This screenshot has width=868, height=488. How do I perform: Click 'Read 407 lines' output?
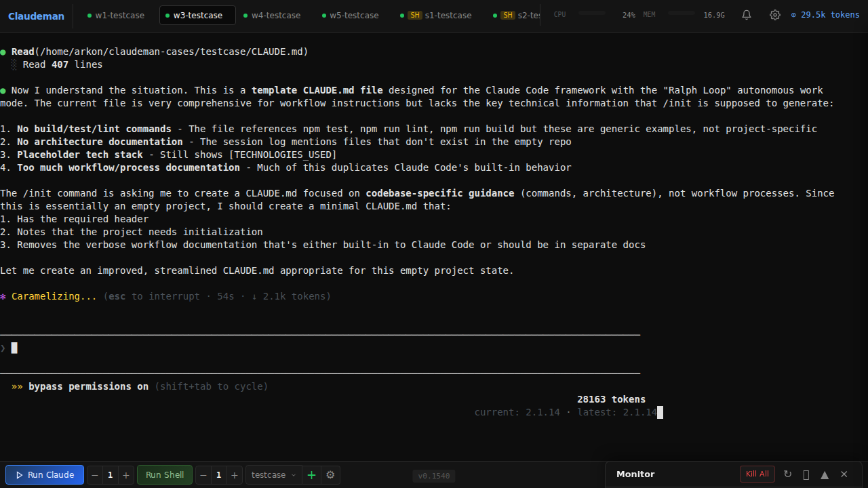[62, 64]
